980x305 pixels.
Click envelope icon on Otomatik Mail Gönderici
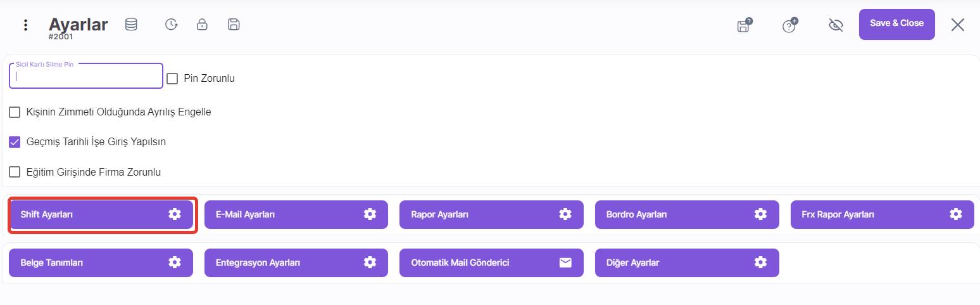click(x=565, y=263)
